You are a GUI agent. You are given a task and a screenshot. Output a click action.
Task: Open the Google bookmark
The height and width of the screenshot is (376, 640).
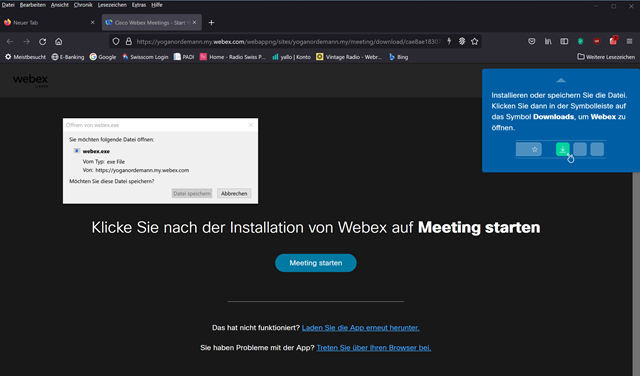tap(103, 57)
